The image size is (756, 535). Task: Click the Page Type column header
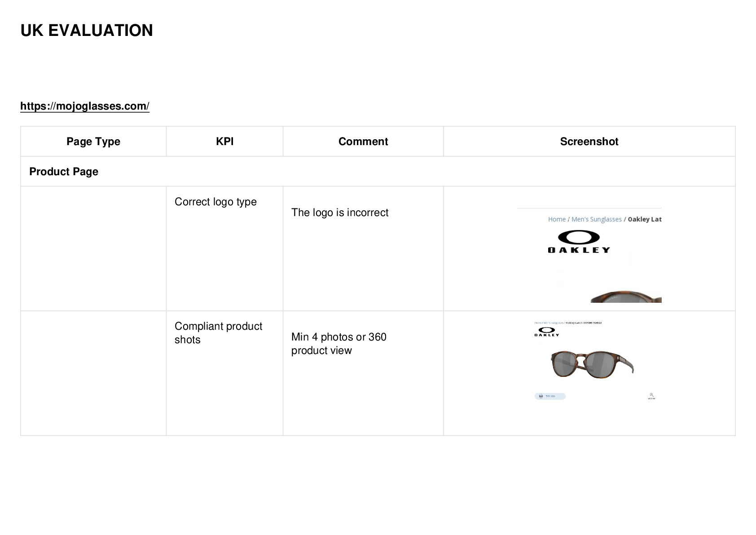(93, 141)
